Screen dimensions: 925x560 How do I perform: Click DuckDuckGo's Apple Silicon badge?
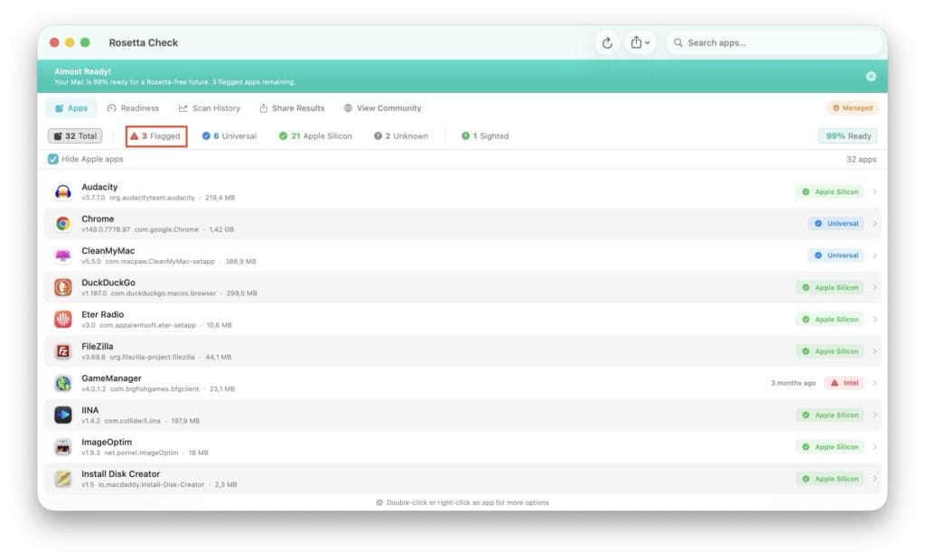click(x=829, y=287)
